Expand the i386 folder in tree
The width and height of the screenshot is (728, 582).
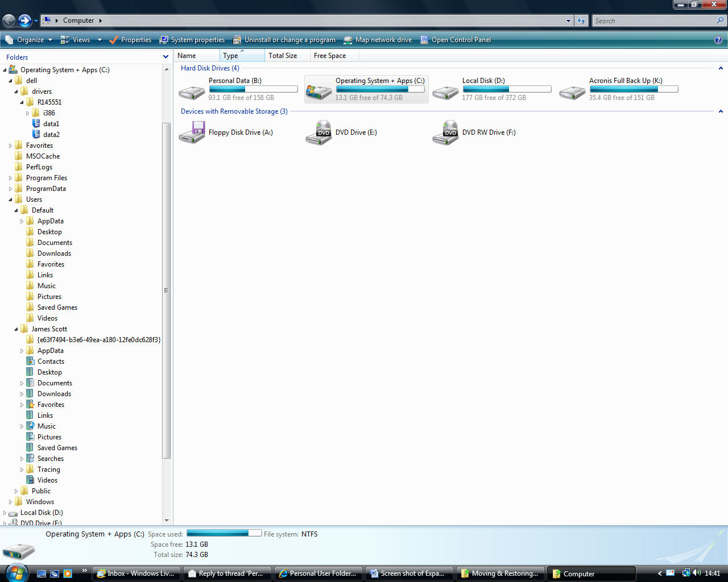point(27,113)
